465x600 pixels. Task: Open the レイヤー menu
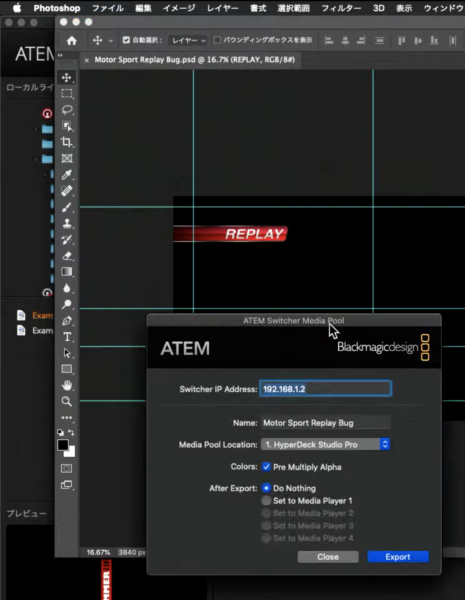click(x=222, y=8)
